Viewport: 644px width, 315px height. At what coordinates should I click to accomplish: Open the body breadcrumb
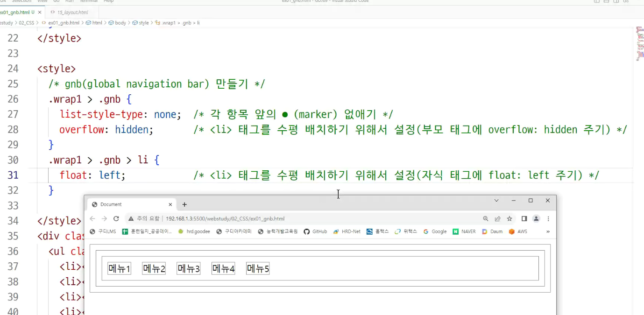[x=118, y=22]
